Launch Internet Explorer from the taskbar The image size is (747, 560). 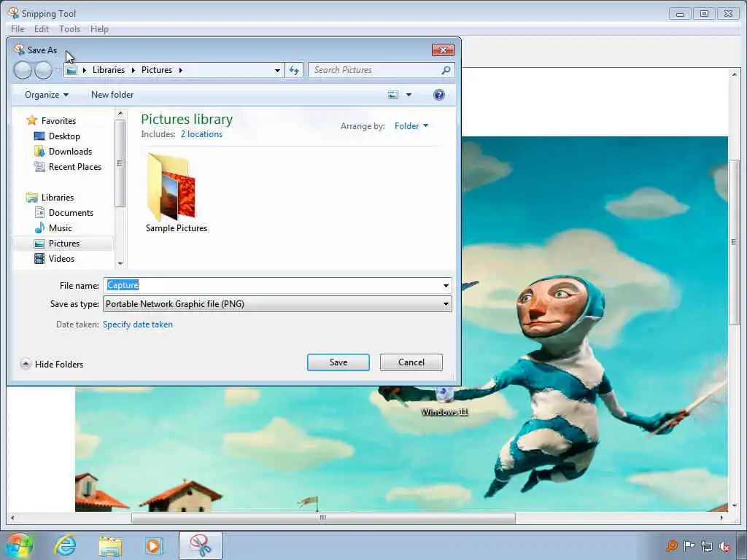pyautogui.click(x=65, y=545)
